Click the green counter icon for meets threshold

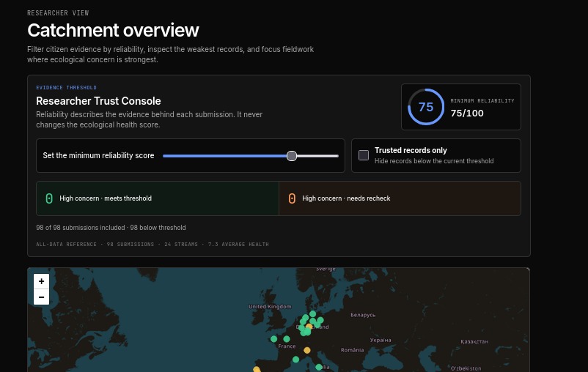pos(49,198)
